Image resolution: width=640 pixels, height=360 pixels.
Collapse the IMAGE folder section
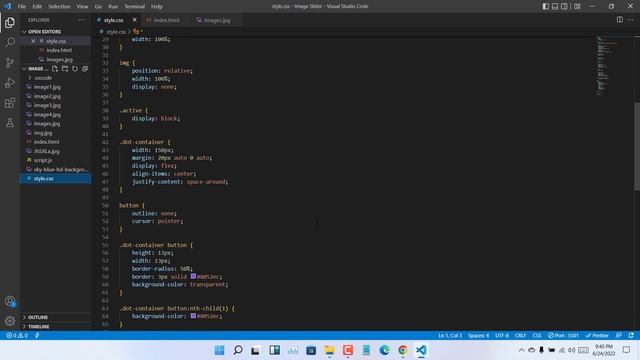(35, 69)
